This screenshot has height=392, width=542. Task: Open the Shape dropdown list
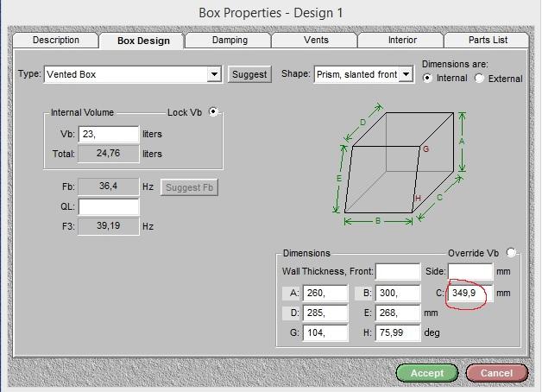(406, 75)
